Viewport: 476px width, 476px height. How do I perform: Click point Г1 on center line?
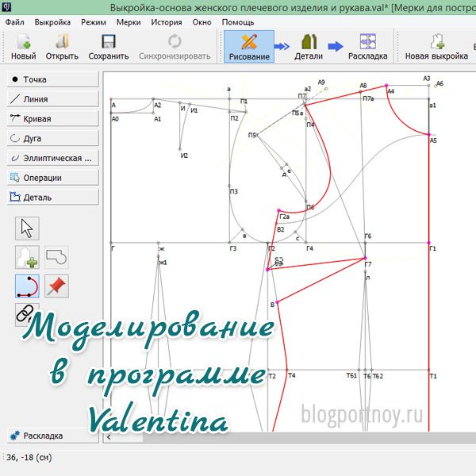(429, 243)
